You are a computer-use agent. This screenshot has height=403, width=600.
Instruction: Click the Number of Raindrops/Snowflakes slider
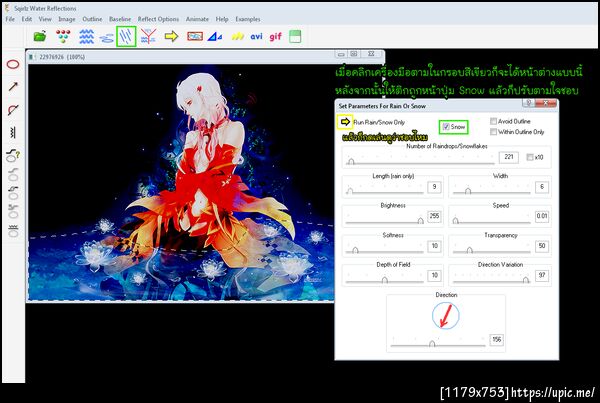(420, 162)
